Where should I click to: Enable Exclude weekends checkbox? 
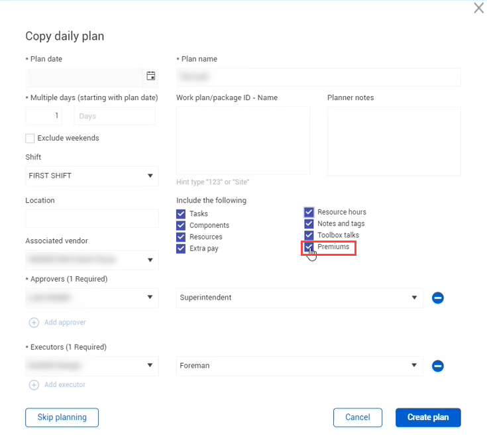[x=30, y=139]
